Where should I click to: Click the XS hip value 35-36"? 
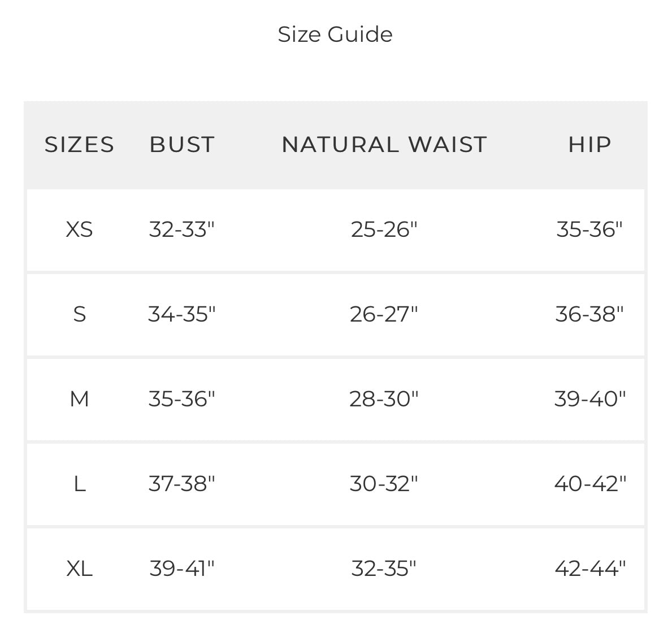(589, 229)
